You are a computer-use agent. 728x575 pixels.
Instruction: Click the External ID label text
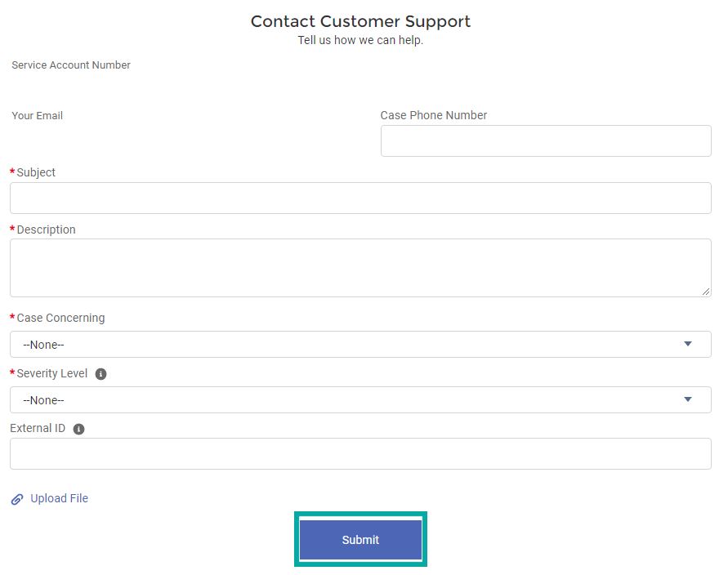click(38, 428)
